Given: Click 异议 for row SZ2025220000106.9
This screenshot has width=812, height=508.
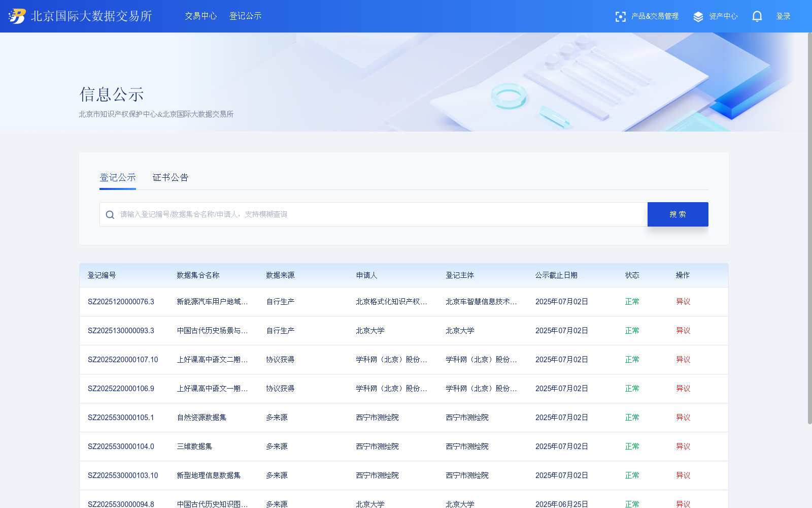Looking at the screenshot, I should pyautogui.click(x=683, y=389).
